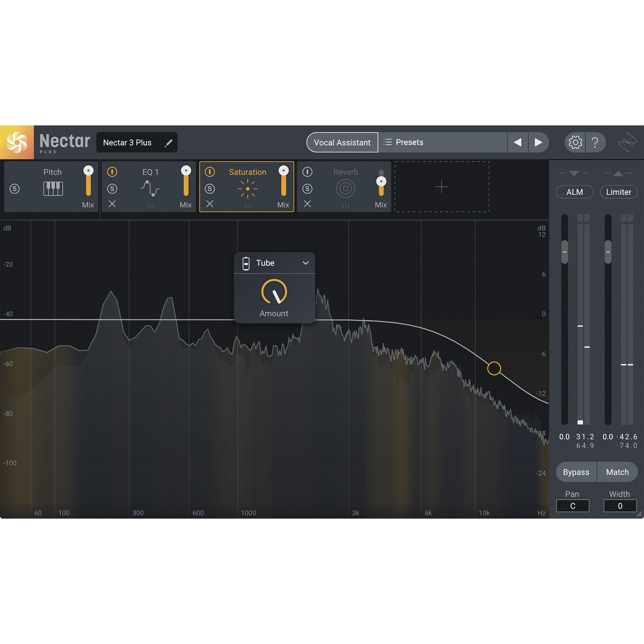The height and width of the screenshot is (644, 644).
Task: Click the Tube mode battery icon
Action: click(246, 263)
